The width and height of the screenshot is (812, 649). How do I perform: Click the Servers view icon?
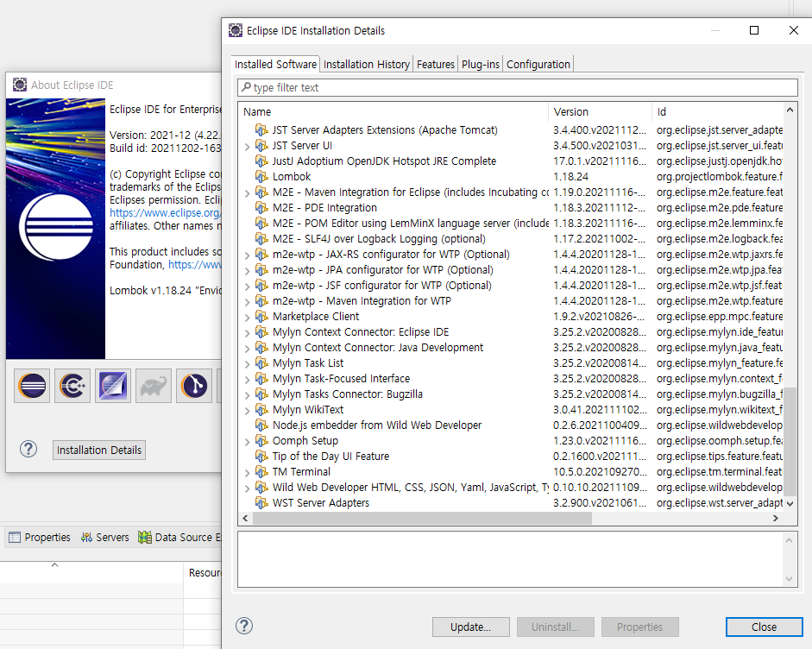tap(86, 537)
